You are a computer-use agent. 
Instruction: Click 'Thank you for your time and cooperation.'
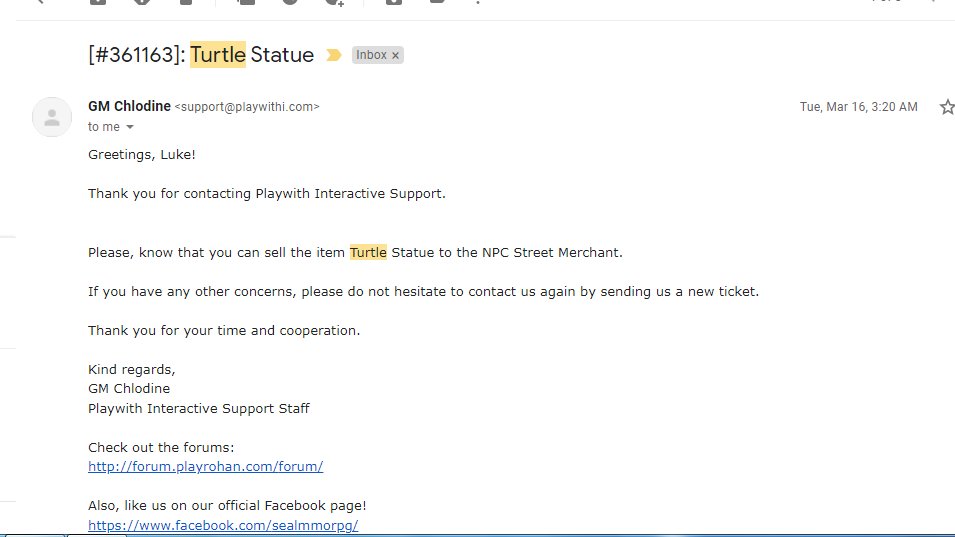(224, 331)
